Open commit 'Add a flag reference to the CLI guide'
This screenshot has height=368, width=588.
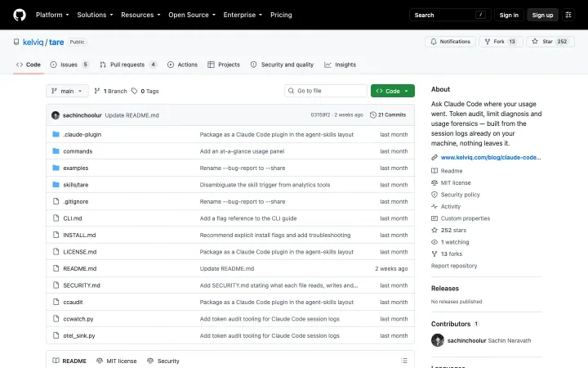248,218
